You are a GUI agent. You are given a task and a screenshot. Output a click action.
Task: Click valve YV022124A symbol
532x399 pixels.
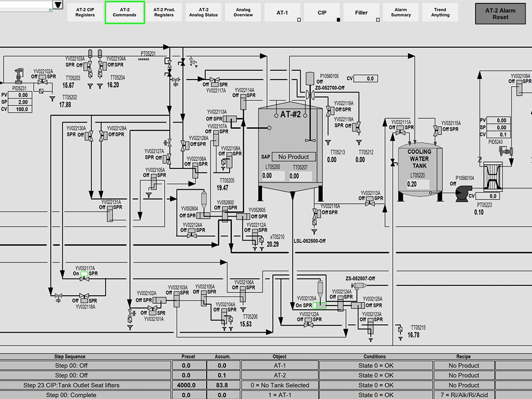click(192, 233)
